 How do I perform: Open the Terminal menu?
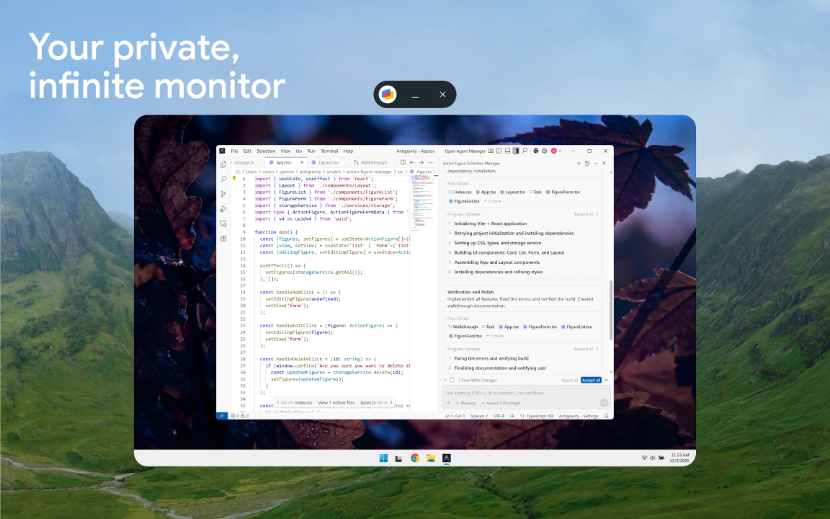click(x=328, y=151)
